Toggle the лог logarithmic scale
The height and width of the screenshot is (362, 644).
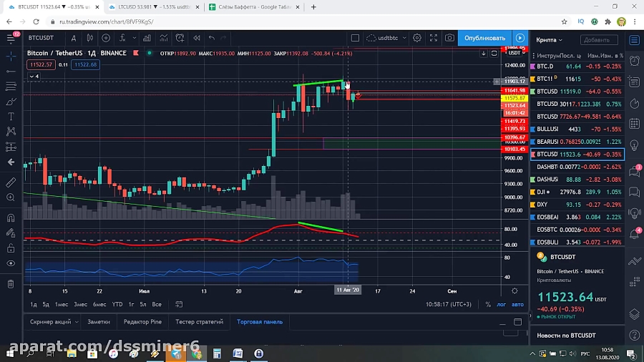pyautogui.click(x=501, y=304)
